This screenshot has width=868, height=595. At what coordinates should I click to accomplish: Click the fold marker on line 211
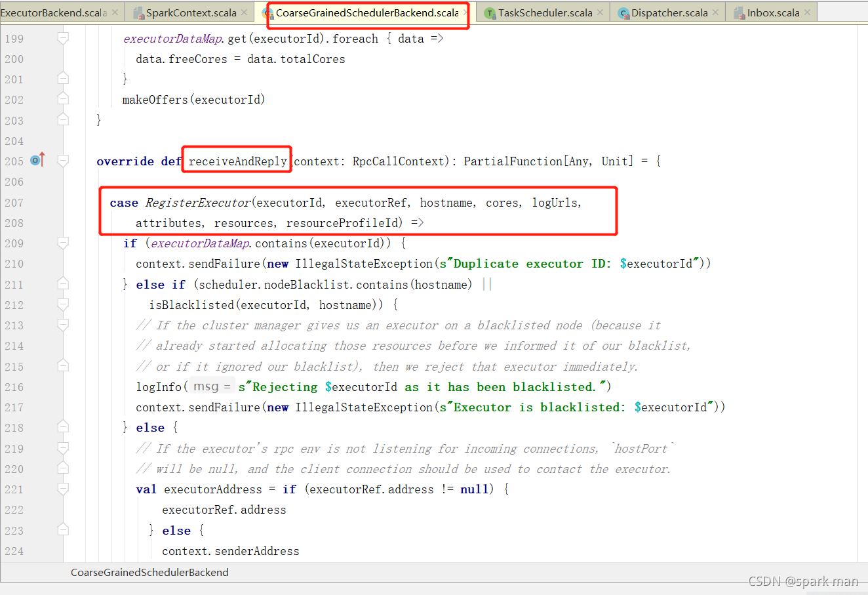tap(63, 284)
